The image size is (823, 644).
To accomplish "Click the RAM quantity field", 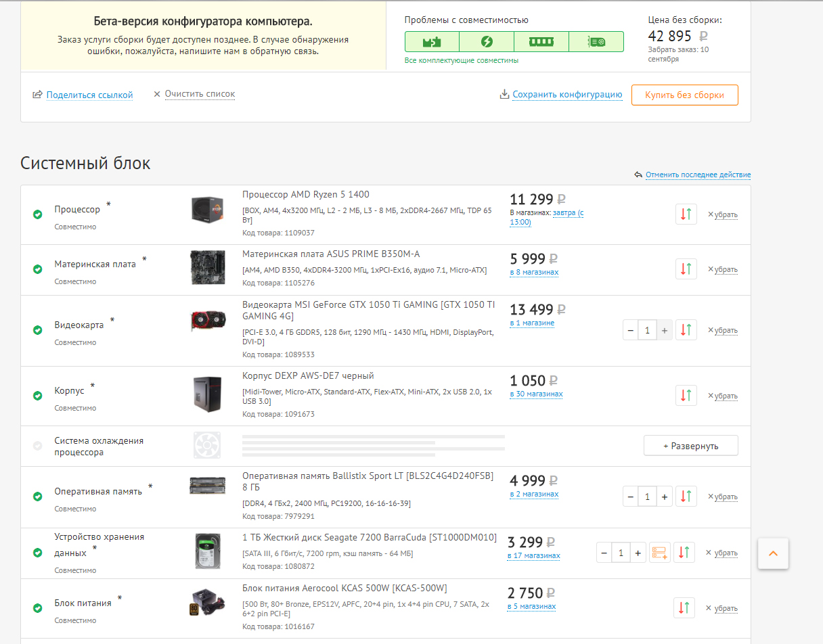I will click(x=648, y=497).
